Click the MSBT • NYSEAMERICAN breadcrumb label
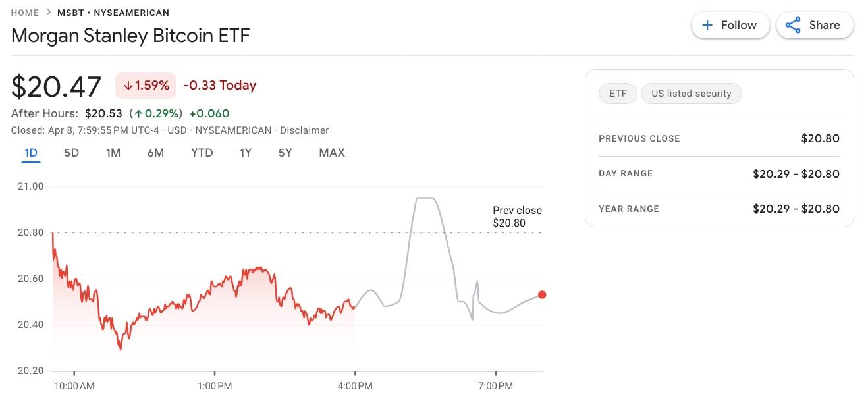868x407 pixels. click(x=113, y=12)
